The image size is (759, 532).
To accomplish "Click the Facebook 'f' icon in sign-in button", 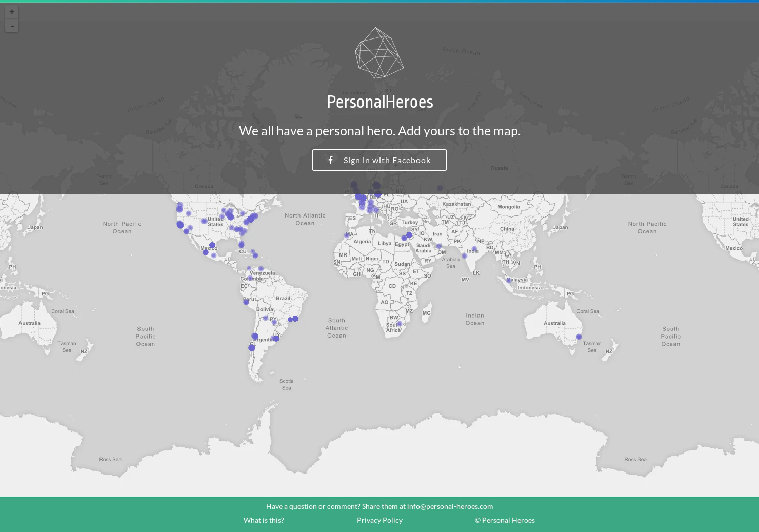I will tap(331, 160).
